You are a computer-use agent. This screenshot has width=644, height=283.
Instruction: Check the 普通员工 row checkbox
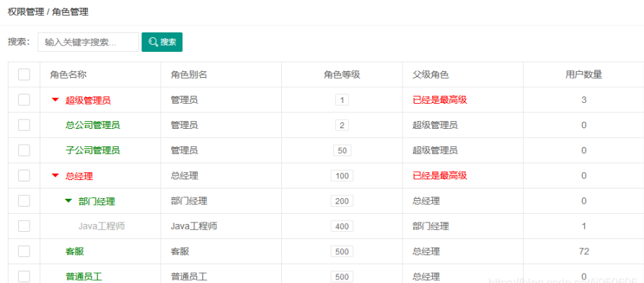24,277
